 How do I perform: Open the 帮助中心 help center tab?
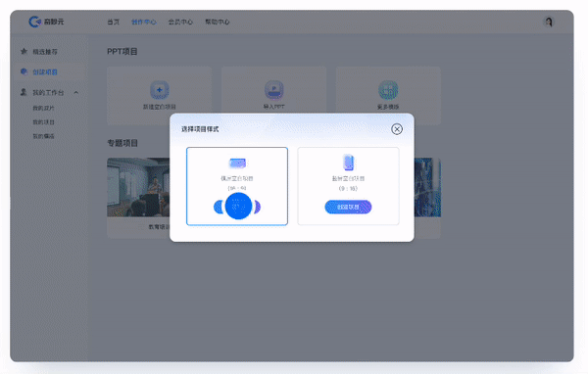218,22
